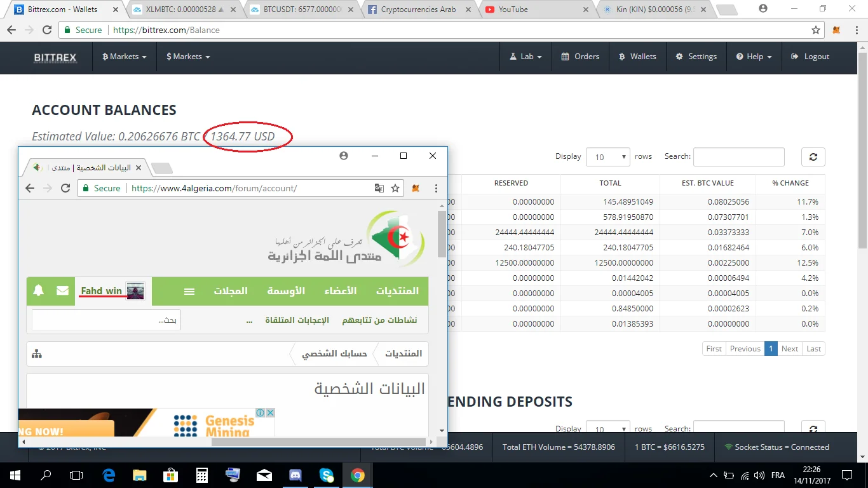Open the Display rows count dropdown
The width and height of the screenshot is (868, 488).
point(607,157)
